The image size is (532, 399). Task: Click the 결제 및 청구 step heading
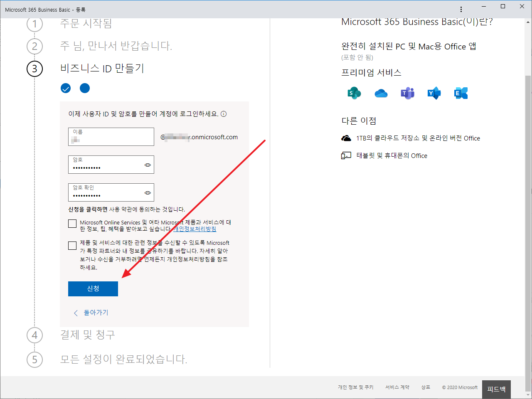tap(88, 335)
